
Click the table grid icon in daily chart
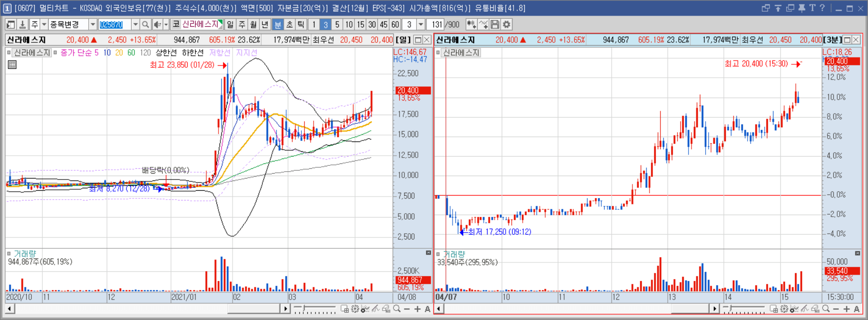pos(12,64)
